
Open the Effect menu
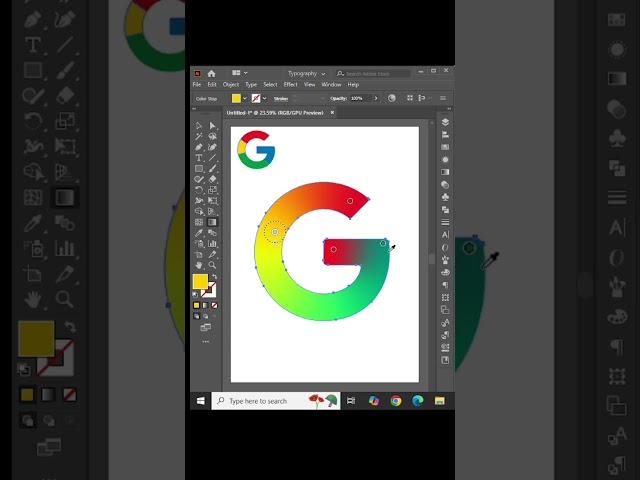[x=291, y=84]
